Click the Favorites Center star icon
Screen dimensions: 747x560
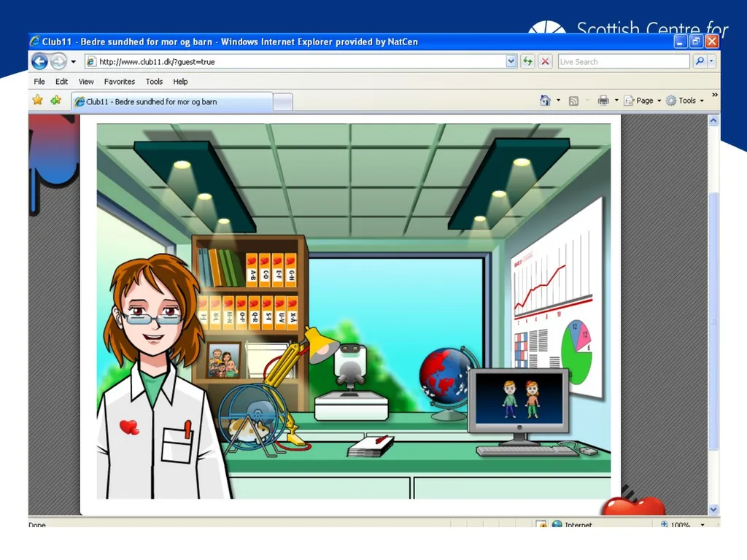point(38,100)
